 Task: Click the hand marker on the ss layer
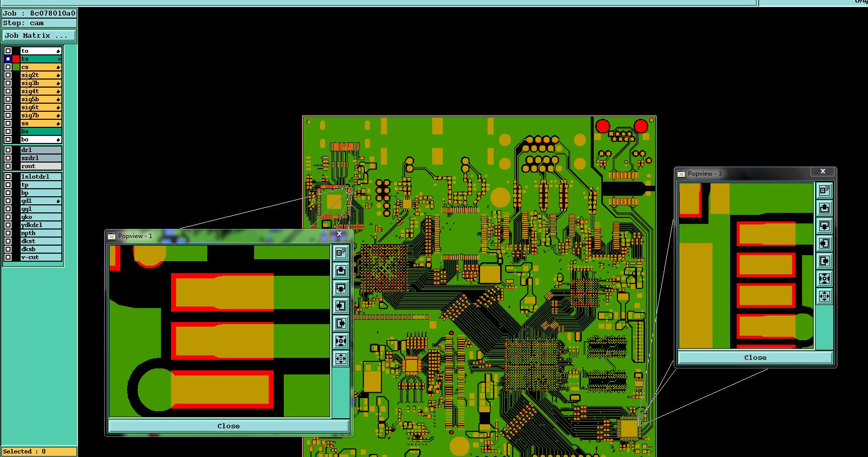coord(58,123)
